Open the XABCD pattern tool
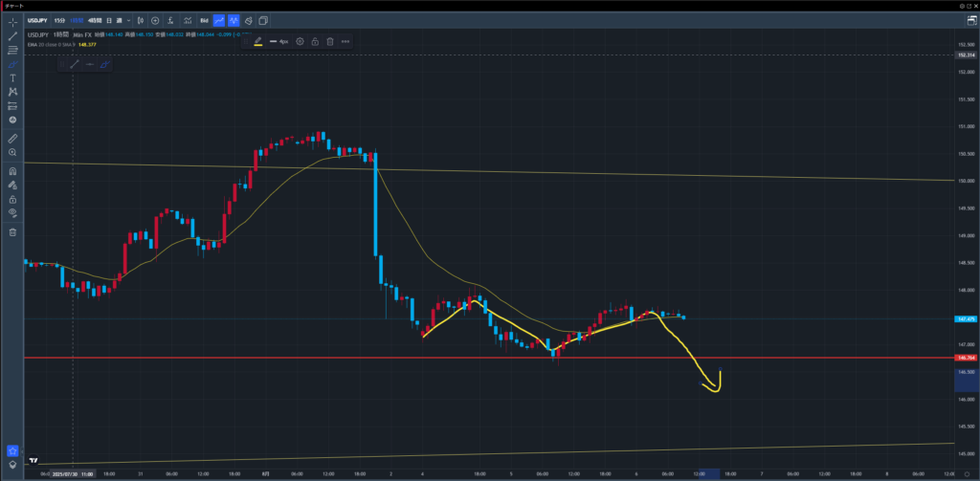 tap(12, 92)
